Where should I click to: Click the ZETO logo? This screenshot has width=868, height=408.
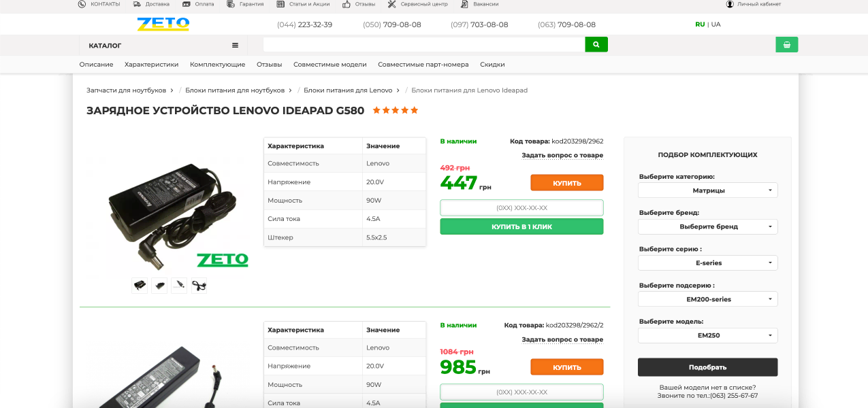tap(163, 24)
